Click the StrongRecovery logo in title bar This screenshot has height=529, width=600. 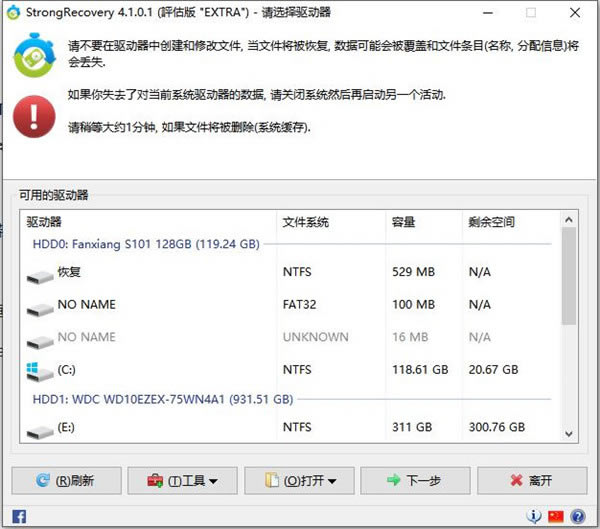[x=13, y=12]
